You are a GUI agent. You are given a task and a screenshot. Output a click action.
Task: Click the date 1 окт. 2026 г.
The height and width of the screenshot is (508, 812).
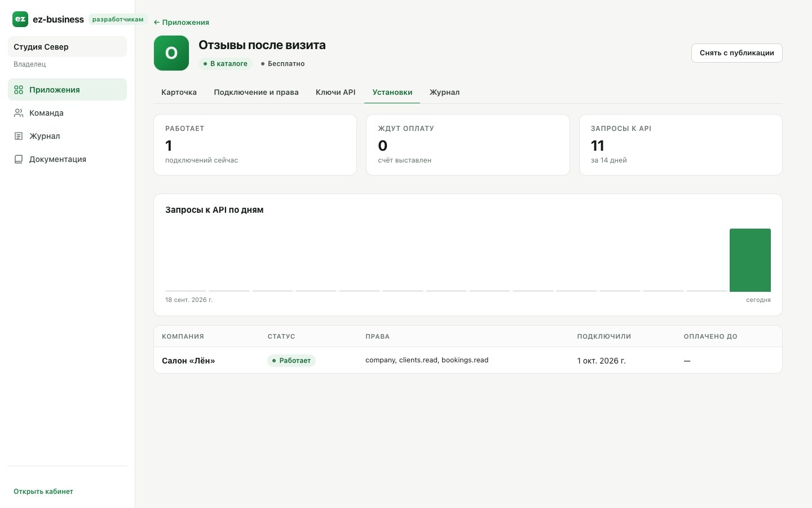601,361
